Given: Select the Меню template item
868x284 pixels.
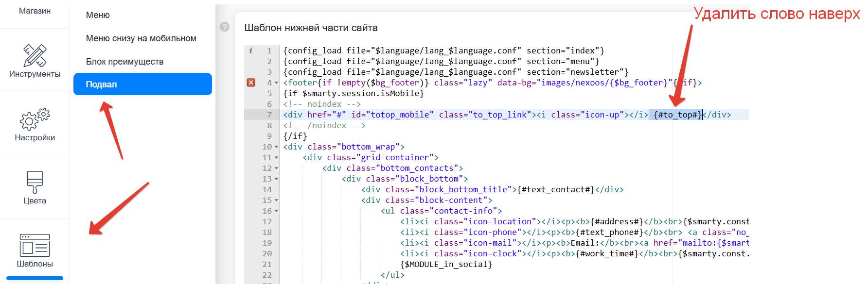Looking at the screenshot, I should click(98, 15).
